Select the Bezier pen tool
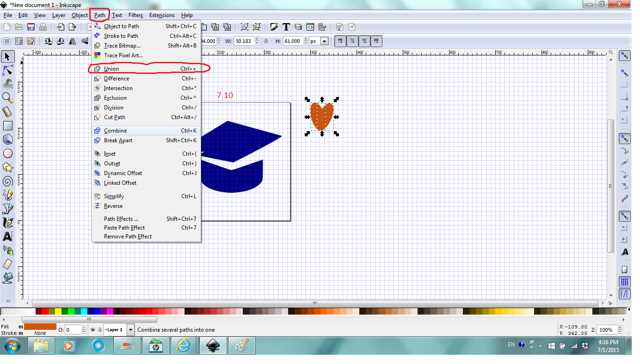Image resolution: width=640 pixels, height=364 pixels. point(8,209)
